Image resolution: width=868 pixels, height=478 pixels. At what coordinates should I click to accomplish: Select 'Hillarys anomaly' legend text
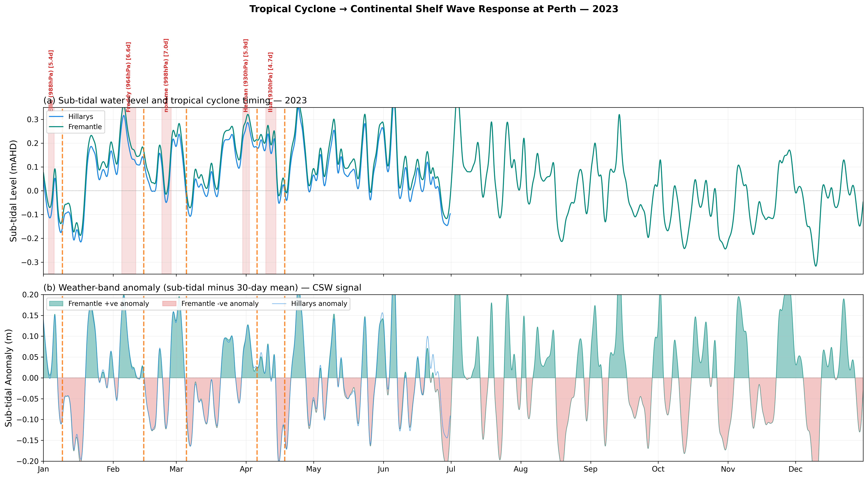319,304
